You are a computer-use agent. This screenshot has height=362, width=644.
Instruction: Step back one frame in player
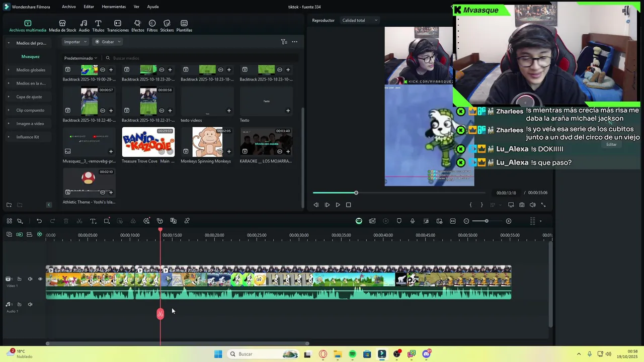pyautogui.click(x=316, y=205)
